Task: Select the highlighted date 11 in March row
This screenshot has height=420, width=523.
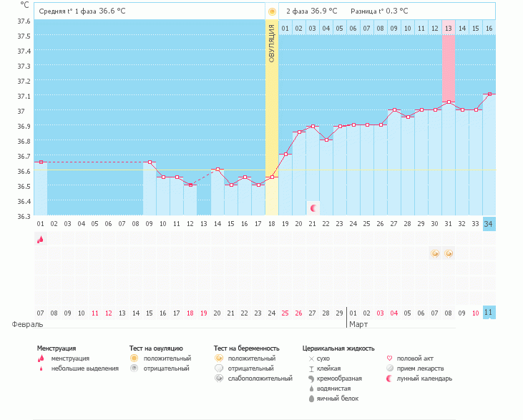Action: click(x=489, y=313)
